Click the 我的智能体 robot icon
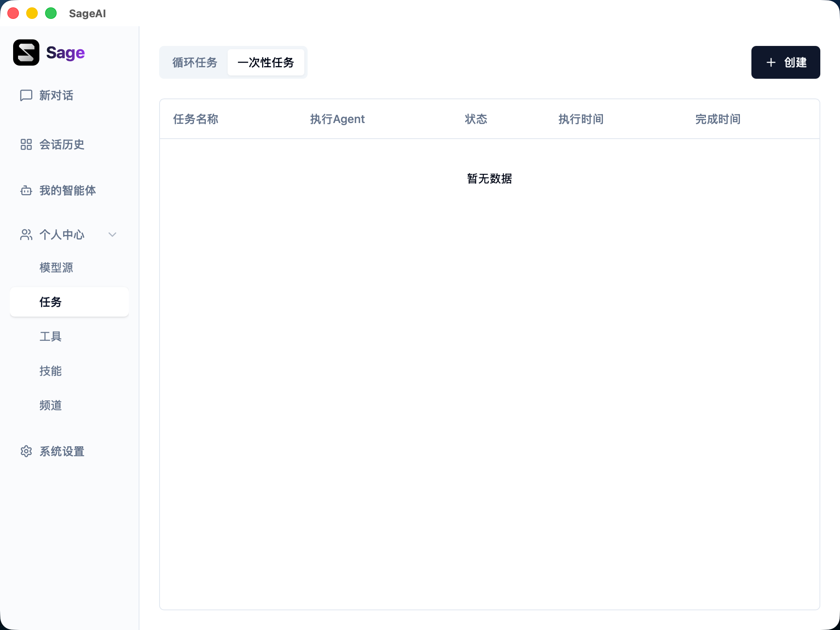The width and height of the screenshot is (840, 630). [26, 191]
